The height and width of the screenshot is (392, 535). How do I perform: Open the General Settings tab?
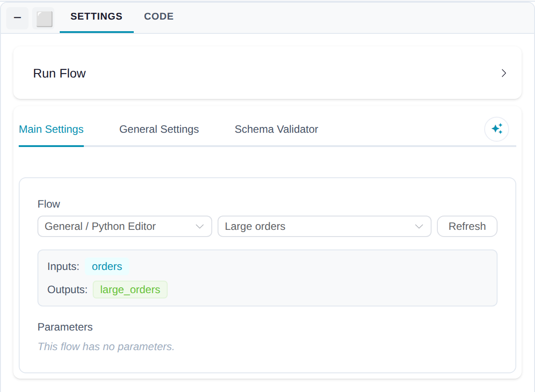tap(159, 130)
